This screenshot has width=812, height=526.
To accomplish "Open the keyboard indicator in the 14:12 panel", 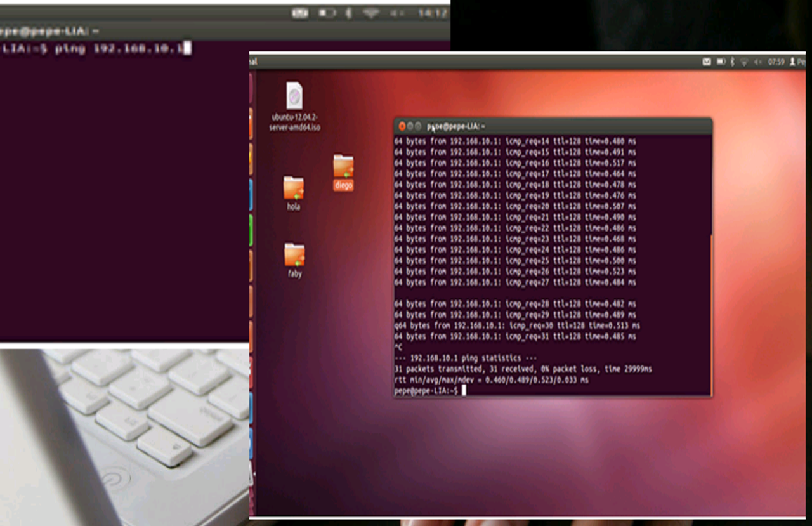I will click(x=300, y=13).
